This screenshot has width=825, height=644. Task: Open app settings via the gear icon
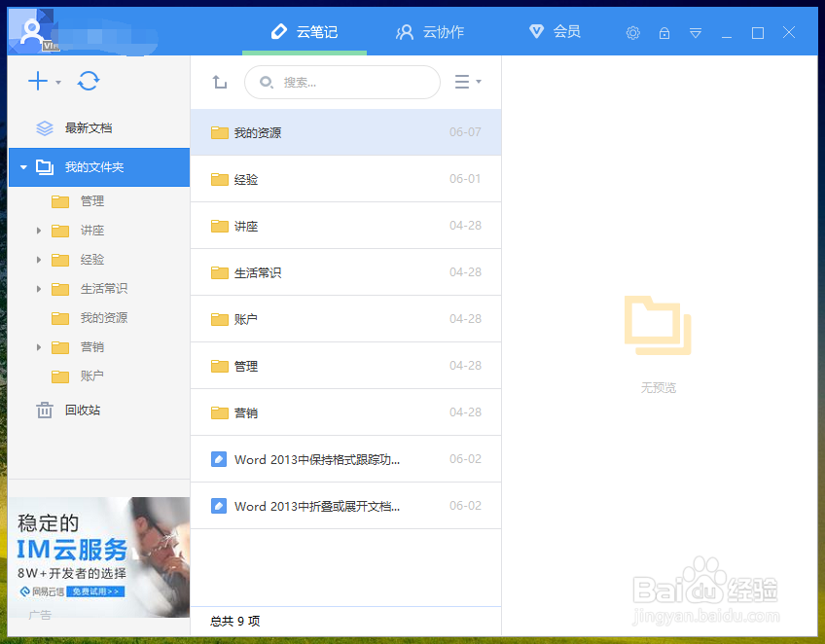point(632,32)
